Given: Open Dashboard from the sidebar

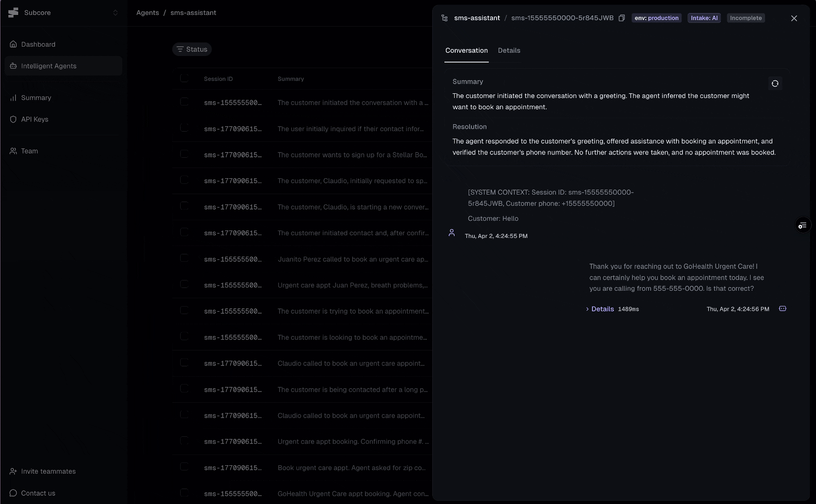Looking at the screenshot, I should coord(38,44).
